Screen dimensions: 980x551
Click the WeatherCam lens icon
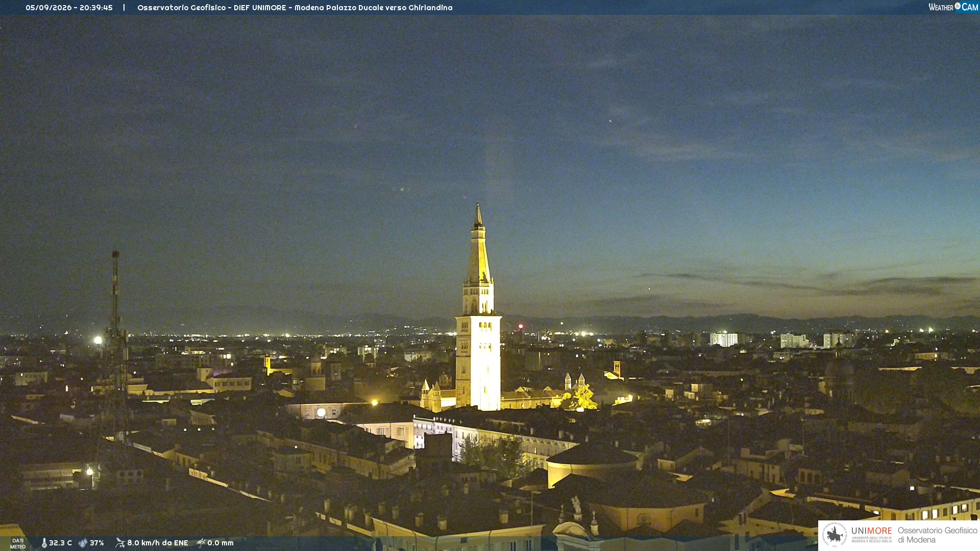958,6
